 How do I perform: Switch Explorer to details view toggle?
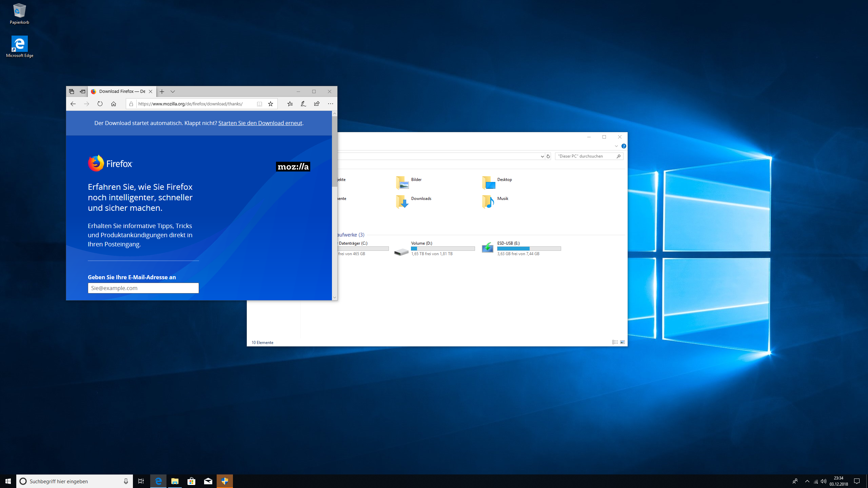point(615,342)
